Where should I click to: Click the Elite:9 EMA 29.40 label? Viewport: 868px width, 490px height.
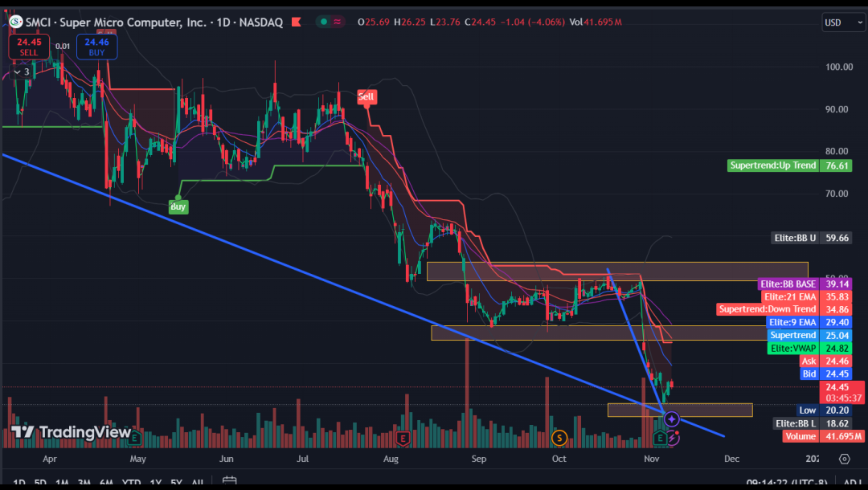click(809, 322)
